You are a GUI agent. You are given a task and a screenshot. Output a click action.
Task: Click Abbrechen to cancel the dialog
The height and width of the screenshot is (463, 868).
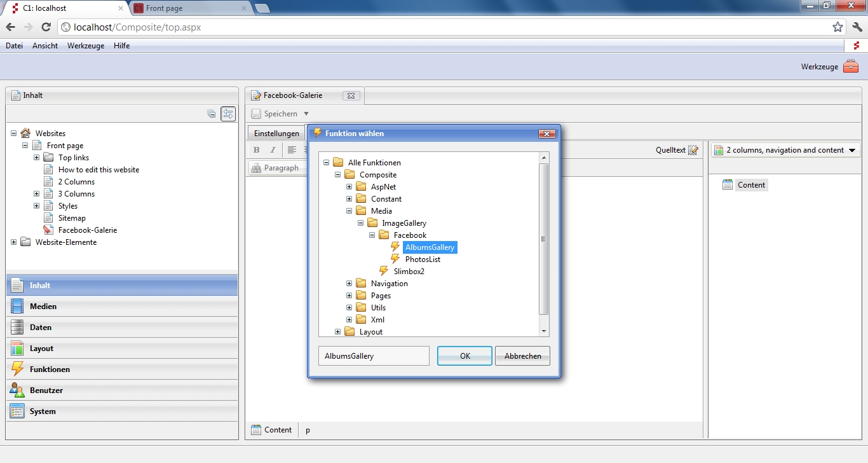(x=522, y=356)
